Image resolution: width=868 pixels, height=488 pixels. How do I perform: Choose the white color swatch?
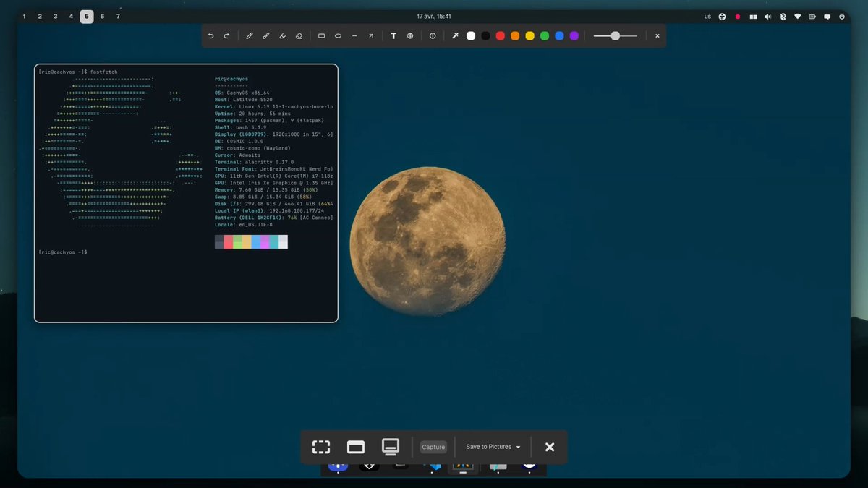(x=471, y=35)
